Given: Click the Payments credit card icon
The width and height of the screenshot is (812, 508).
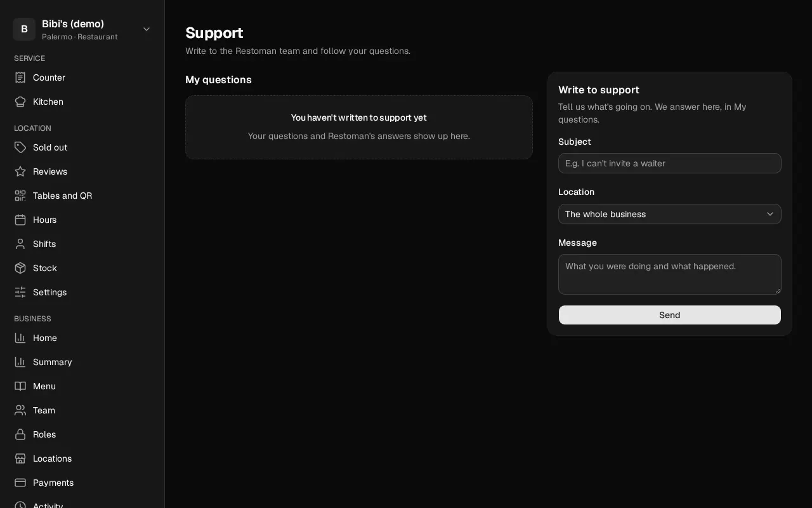Looking at the screenshot, I should (20, 483).
